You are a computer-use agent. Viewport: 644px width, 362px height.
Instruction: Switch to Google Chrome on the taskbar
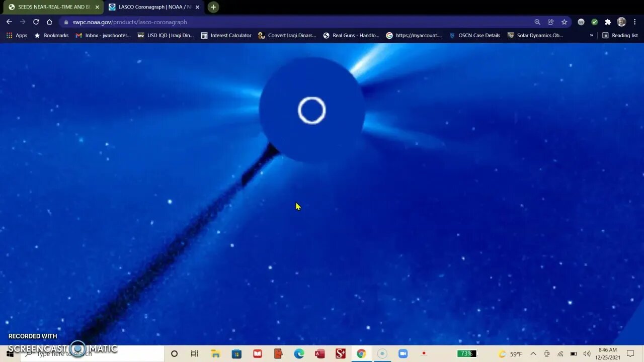click(361, 353)
